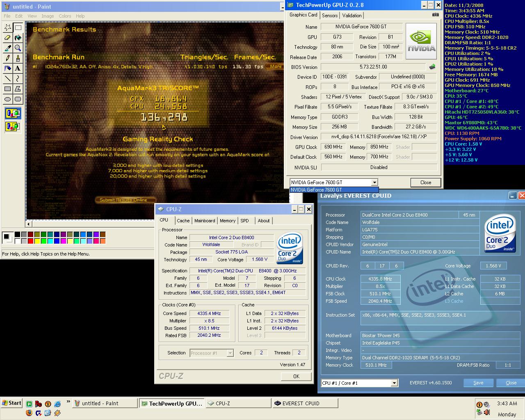Viewport: 525px width, 420px height.
Task: Open the View menu in Paint
Action: click(32, 16)
